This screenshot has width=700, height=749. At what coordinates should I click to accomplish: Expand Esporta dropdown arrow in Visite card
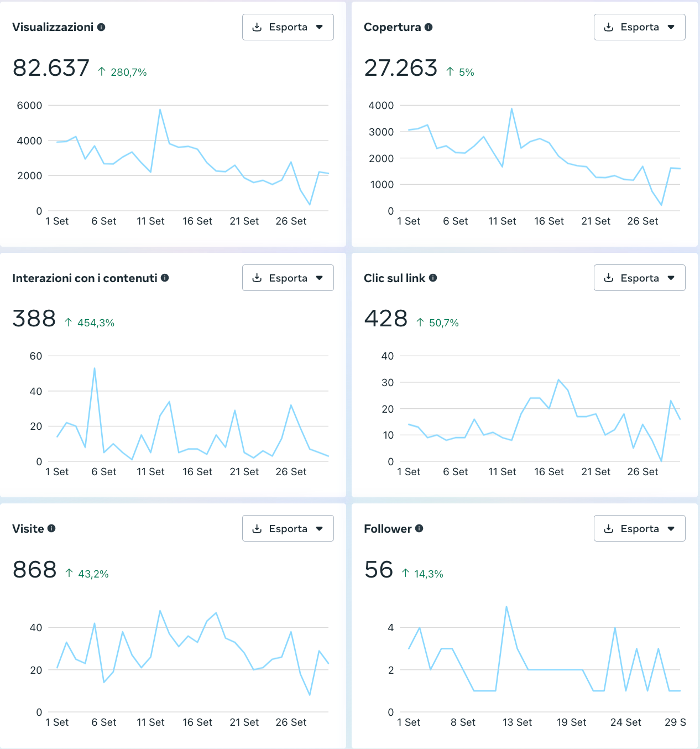[319, 529]
